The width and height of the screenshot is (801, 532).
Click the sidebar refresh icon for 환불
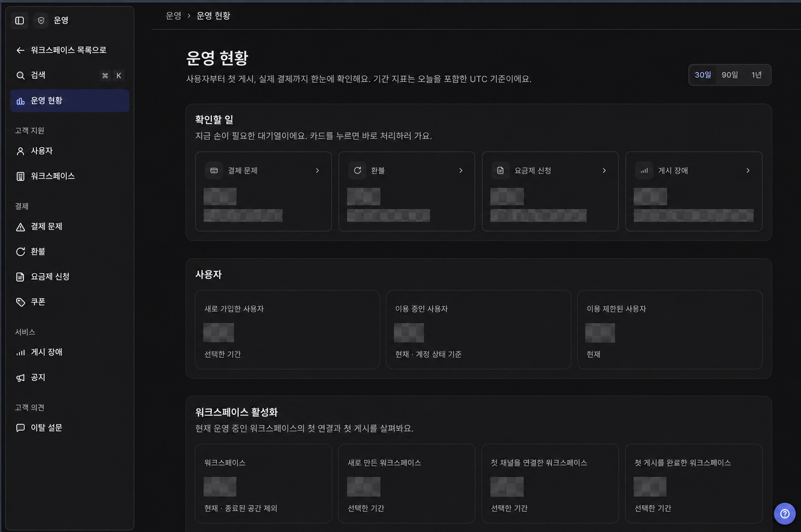tap(20, 251)
